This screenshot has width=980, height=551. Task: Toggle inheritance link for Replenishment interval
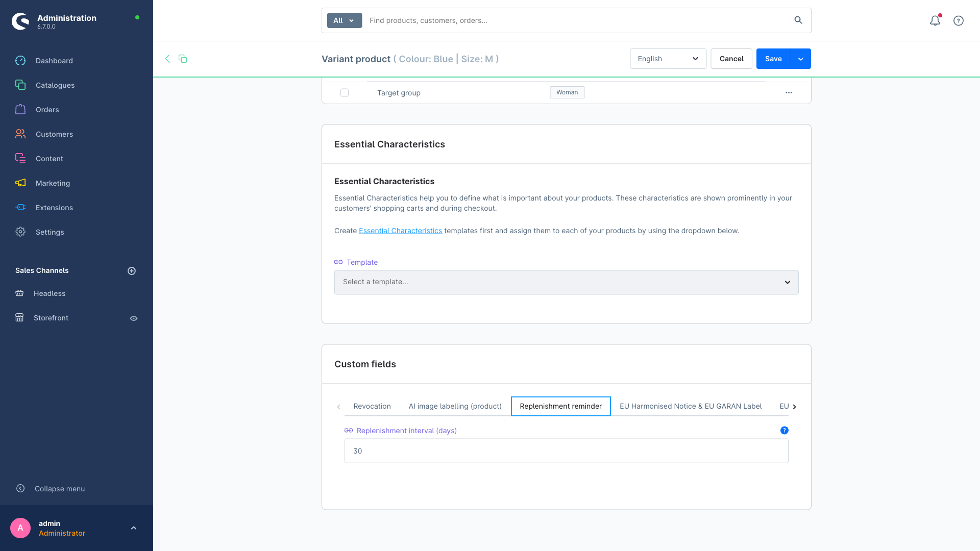tap(349, 431)
